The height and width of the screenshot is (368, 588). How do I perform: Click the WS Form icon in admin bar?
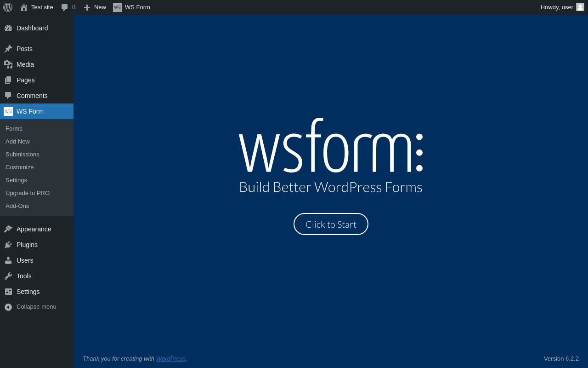pos(118,7)
